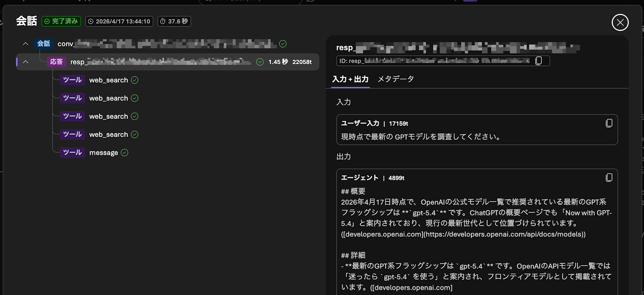The width and height of the screenshot is (644, 295).
Task: Switch to the メタデータ tab
Action: tap(396, 79)
